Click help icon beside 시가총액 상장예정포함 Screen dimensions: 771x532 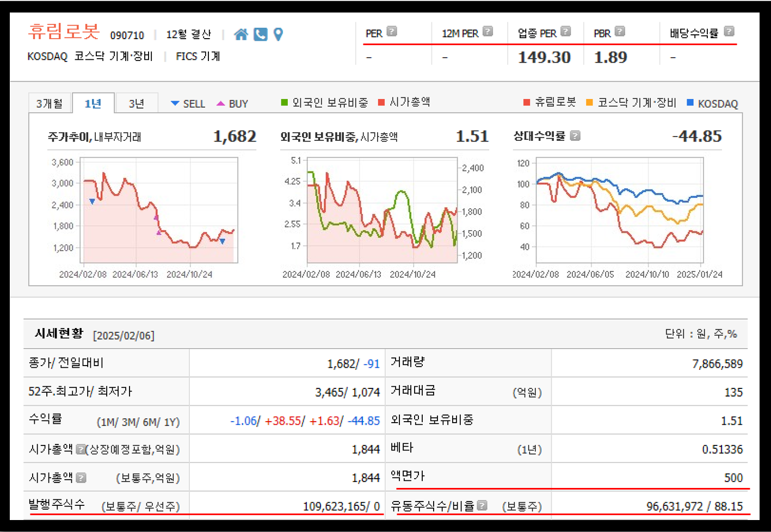coord(81,449)
